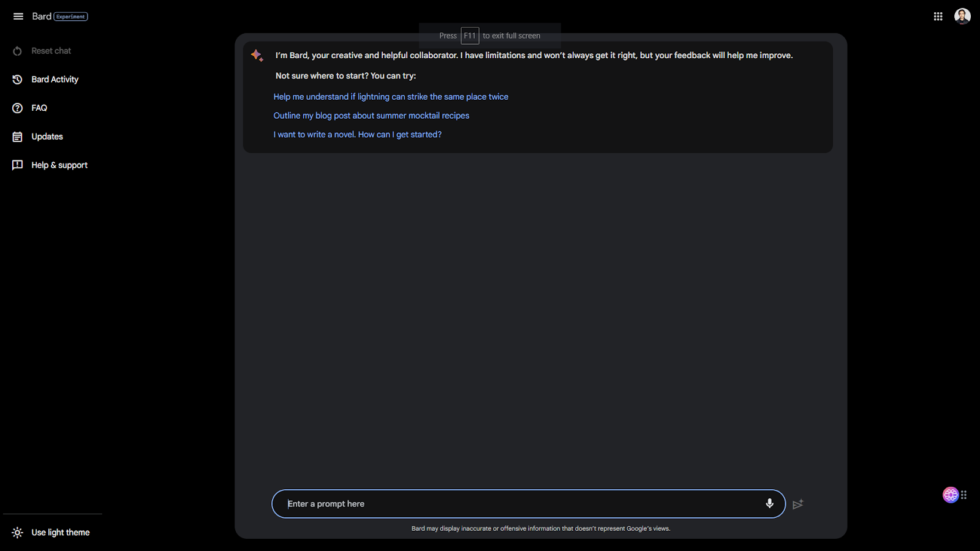This screenshot has height=551, width=980.
Task: Try the write a novel suggestion
Action: [x=357, y=135]
